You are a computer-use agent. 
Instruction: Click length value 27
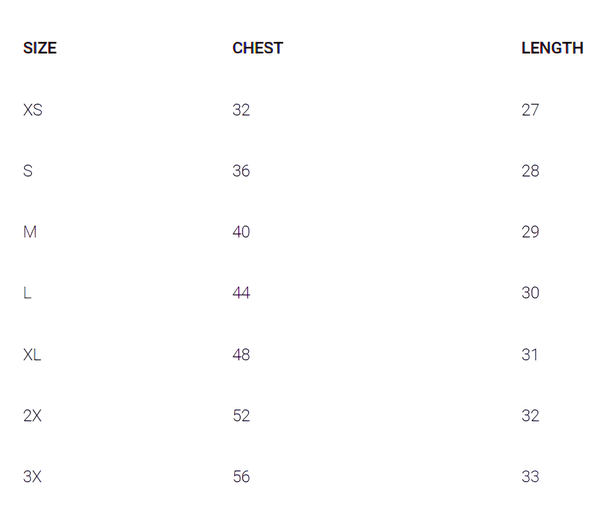tap(530, 110)
